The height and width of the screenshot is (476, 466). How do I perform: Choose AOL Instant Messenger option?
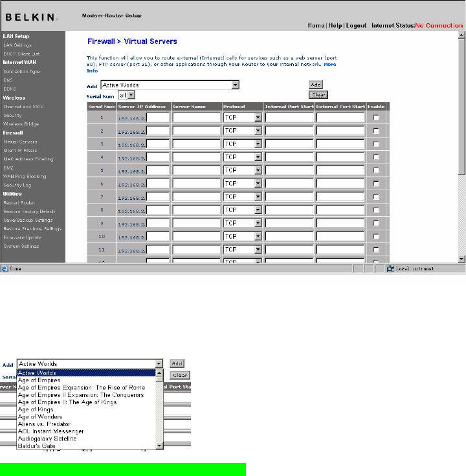(x=86, y=431)
